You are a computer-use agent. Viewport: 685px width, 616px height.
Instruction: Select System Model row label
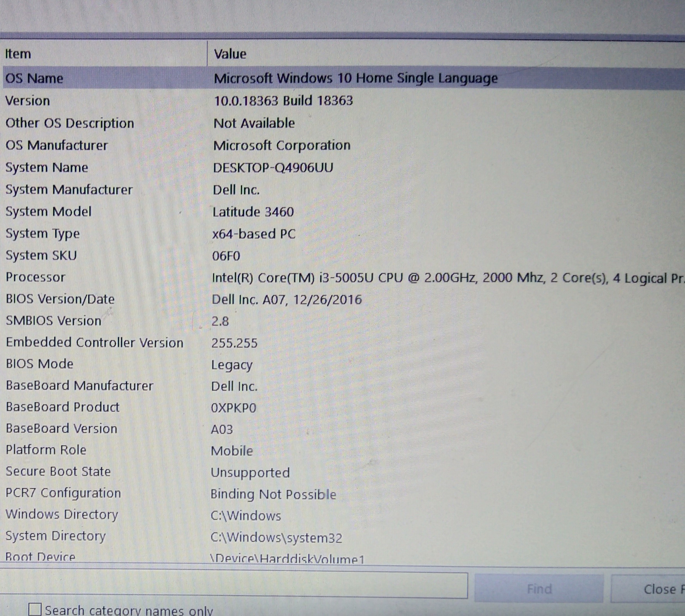(x=48, y=212)
